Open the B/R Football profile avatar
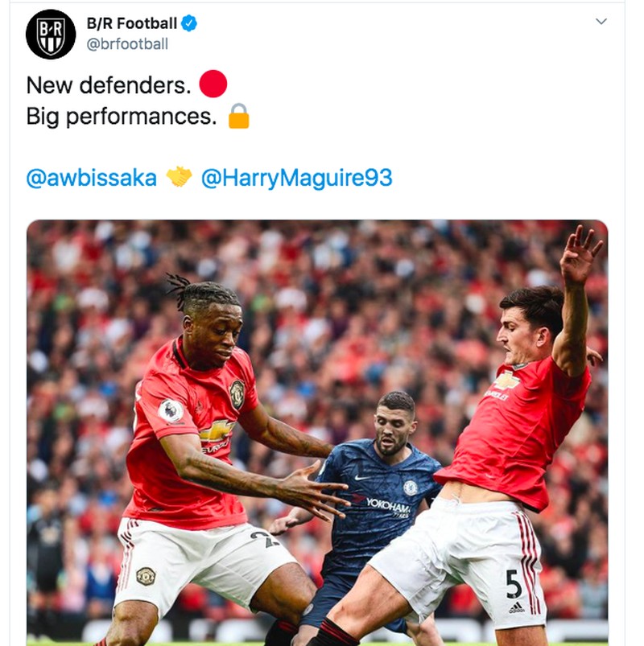This screenshot has width=644, height=646. [51, 35]
